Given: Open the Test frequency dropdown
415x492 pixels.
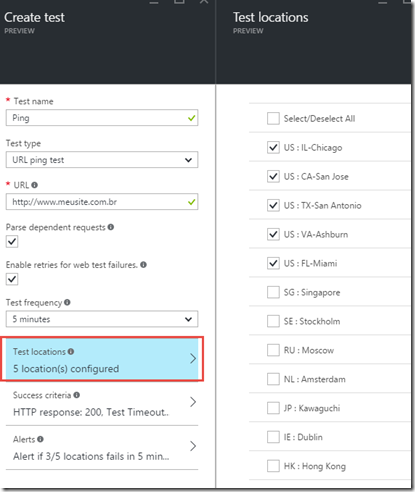Looking at the screenshot, I should tap(102, 319).
